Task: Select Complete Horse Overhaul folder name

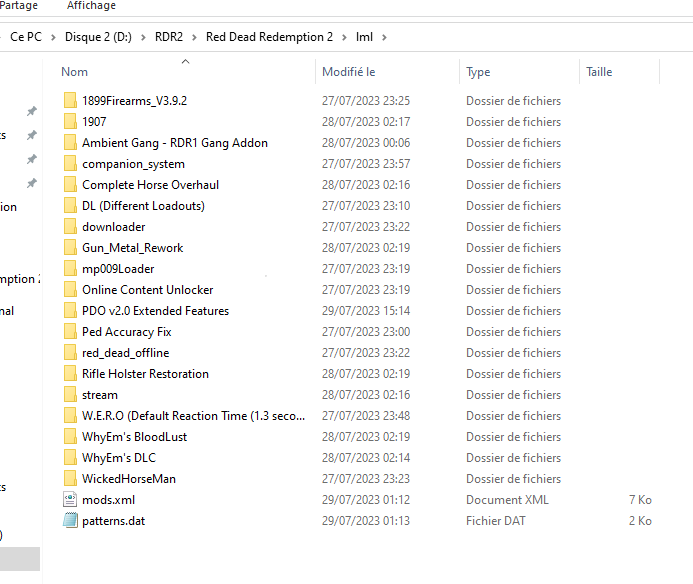Action: [x=150, y=185]
